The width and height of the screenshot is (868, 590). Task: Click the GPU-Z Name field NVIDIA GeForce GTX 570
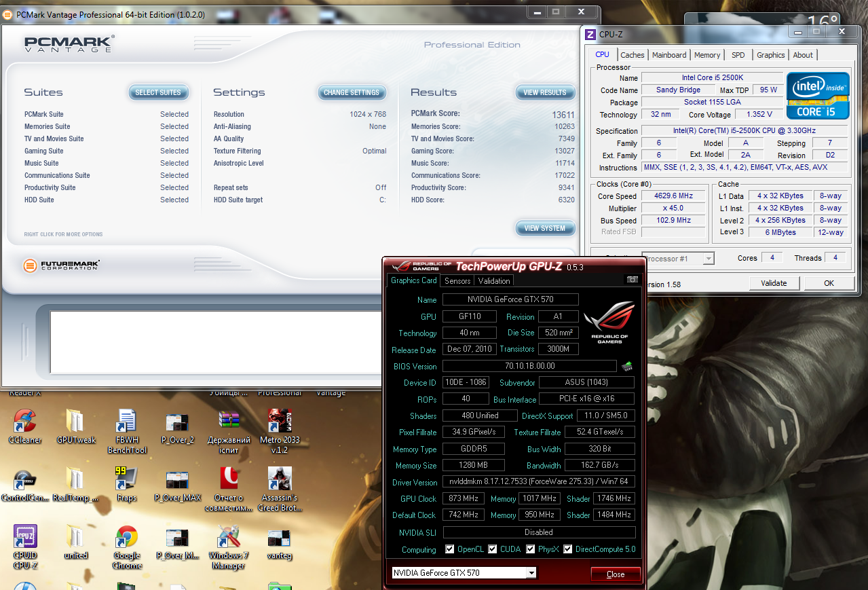pyautogui.click(x=510, y=299)
